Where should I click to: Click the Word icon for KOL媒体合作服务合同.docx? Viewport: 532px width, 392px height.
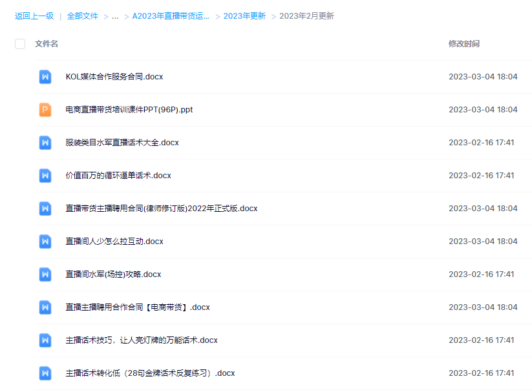45,77
